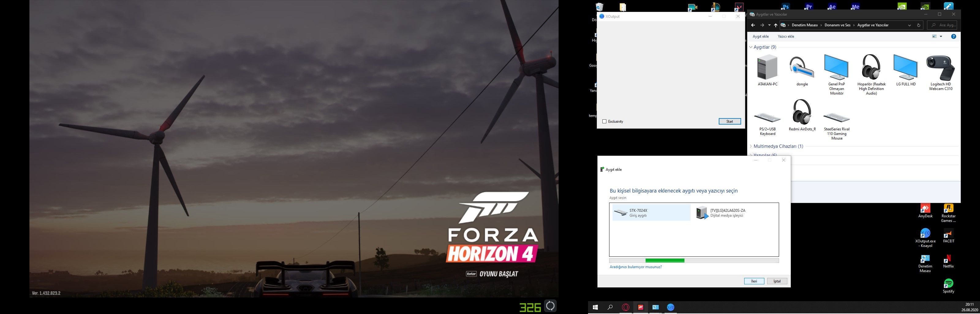Click Aygıtlar ve Yazıcılar breadcrumb

(873, 25)
